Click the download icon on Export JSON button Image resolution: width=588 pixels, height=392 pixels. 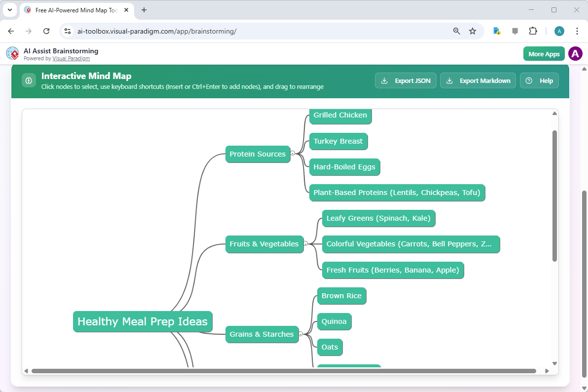pyautogui.click(x=384, y=80)
